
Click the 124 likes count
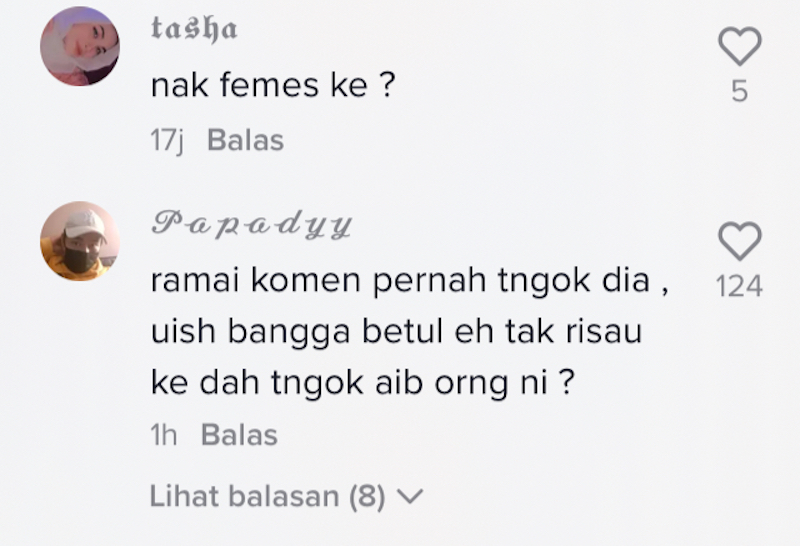pos(740,287)
